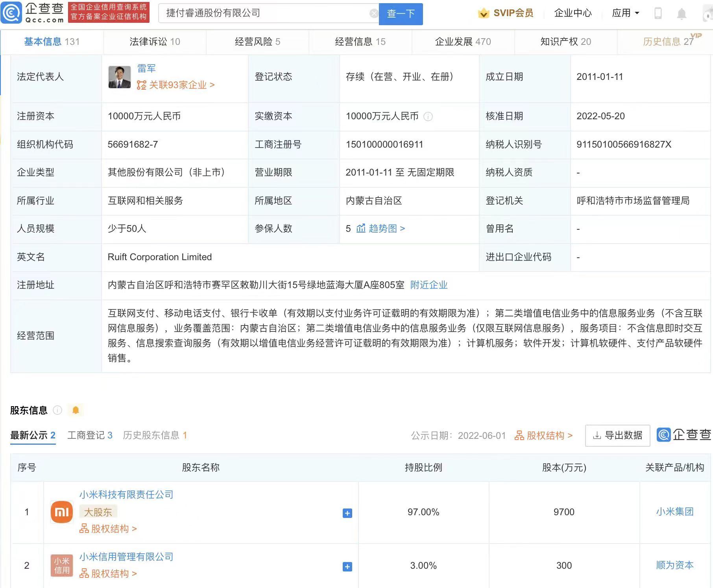Click the 9700 share capital cell
This screenshot has width=713, height=588.
[x=564, y=512]
